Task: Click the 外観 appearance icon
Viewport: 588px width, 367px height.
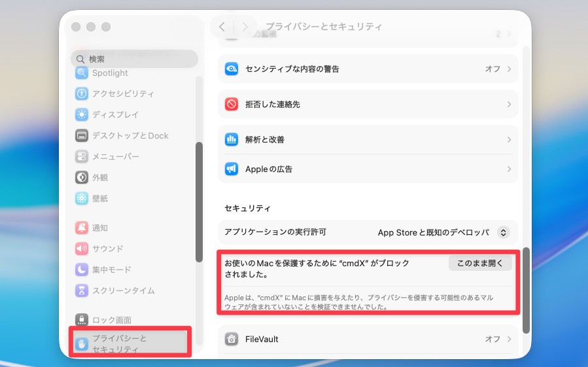Action: point(81,177)
